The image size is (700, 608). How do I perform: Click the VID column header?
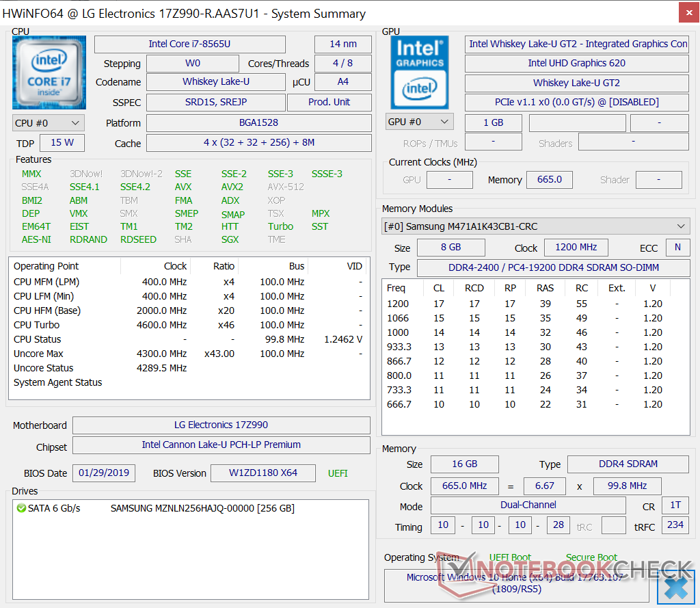pos(338,266)
